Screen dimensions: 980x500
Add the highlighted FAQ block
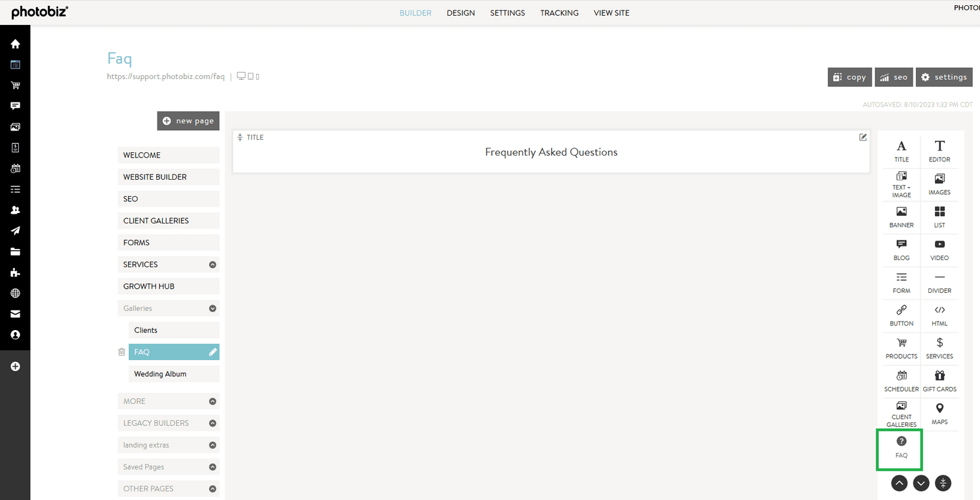pos(900,448)
